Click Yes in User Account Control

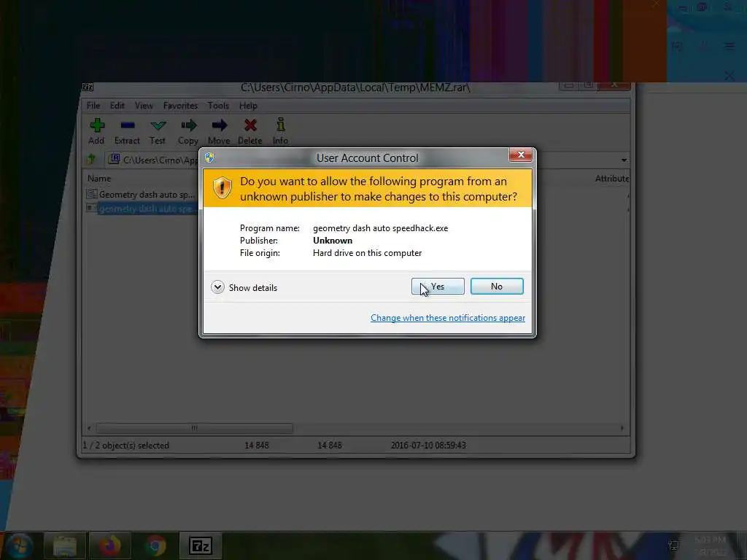point(438,286)
